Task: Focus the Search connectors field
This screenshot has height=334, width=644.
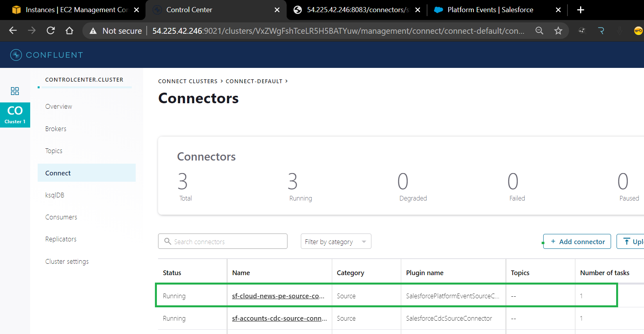Action: coord(227,242)
